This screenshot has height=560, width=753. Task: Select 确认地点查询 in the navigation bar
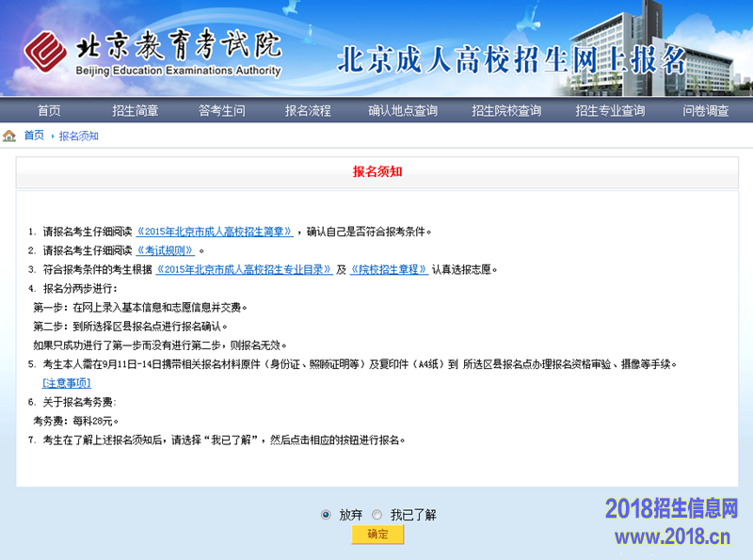403,110
